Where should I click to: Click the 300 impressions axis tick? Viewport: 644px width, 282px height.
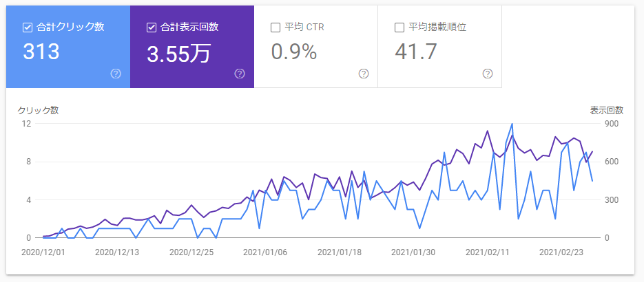coord(610,200)
